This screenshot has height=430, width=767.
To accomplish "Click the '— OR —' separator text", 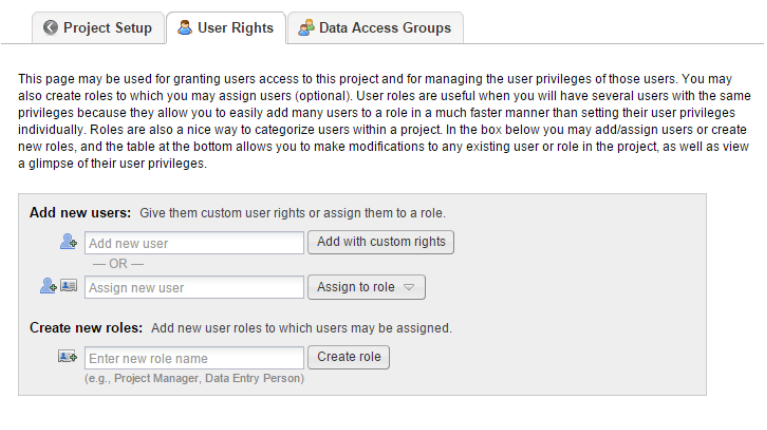I will point(118,264).
